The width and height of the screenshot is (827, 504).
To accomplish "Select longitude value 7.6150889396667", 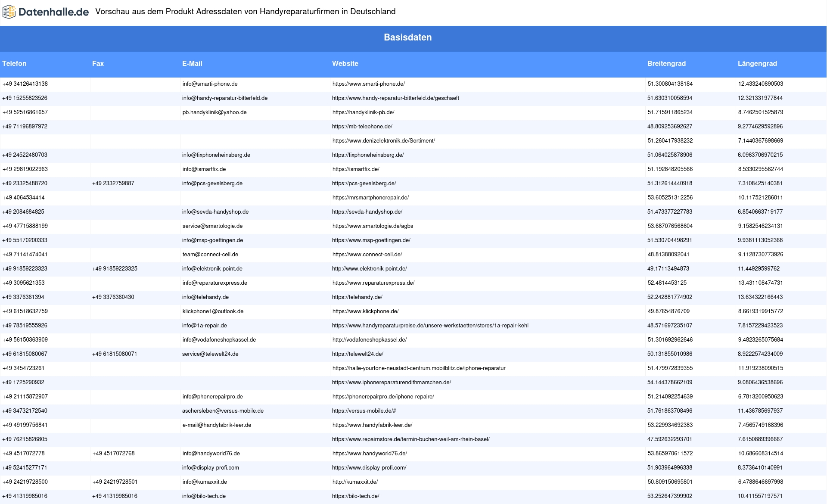I will point(760,439).
